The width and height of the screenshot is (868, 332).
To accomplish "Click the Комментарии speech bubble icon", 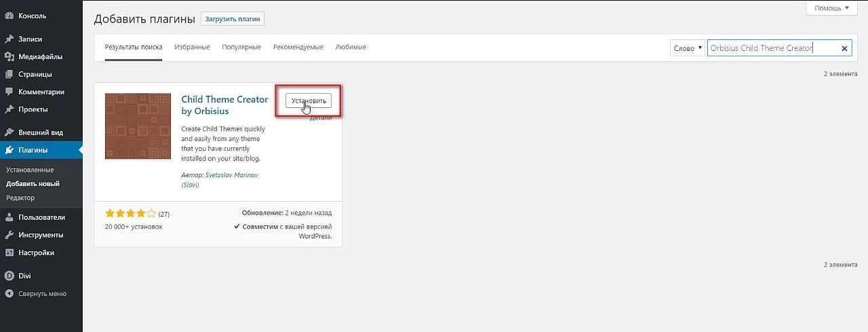I will point(9,92).
